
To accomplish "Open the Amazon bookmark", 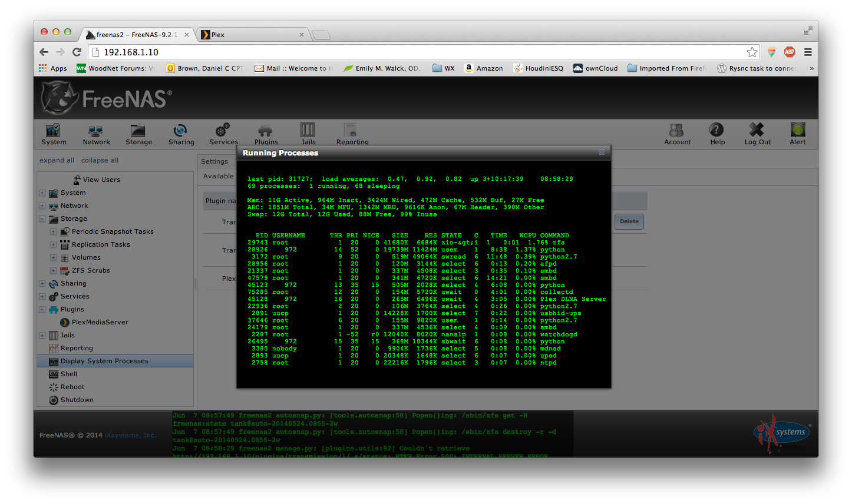I will click(484, 68).
